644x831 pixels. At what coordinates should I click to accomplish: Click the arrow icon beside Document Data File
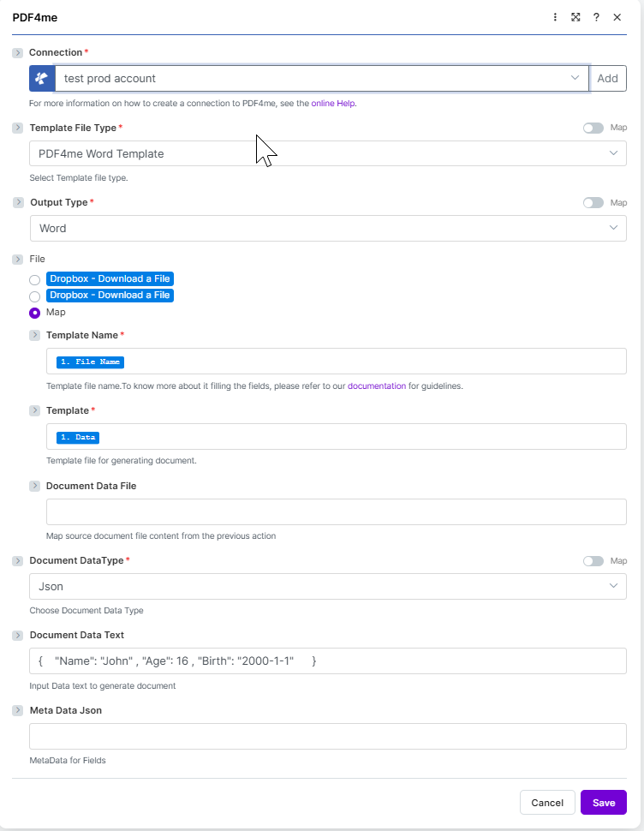35,486
